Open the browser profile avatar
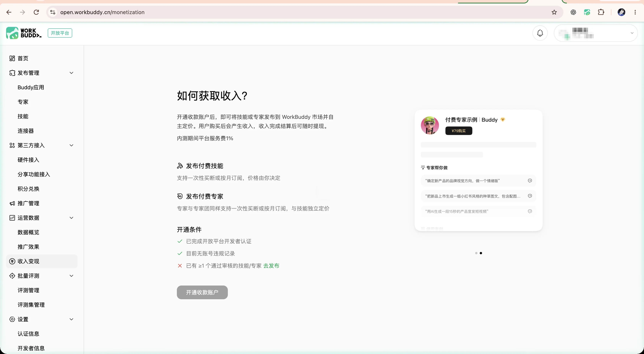644x354 pixels. click(x=621, y=12)
